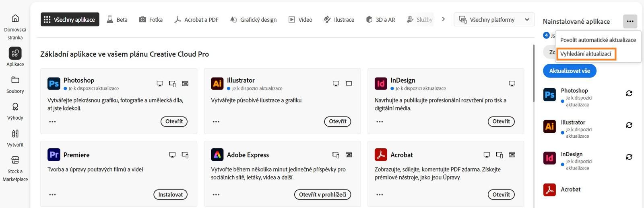Open the Všechny platformy dropdown
This screenshot has width=644, height=208.
[x=494, y=19]
